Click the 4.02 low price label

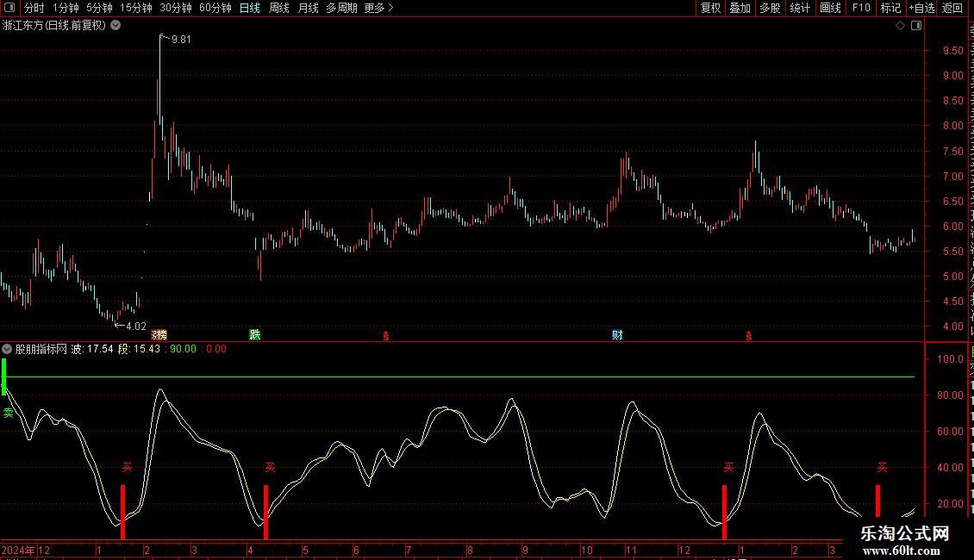(x=136, y=327)
